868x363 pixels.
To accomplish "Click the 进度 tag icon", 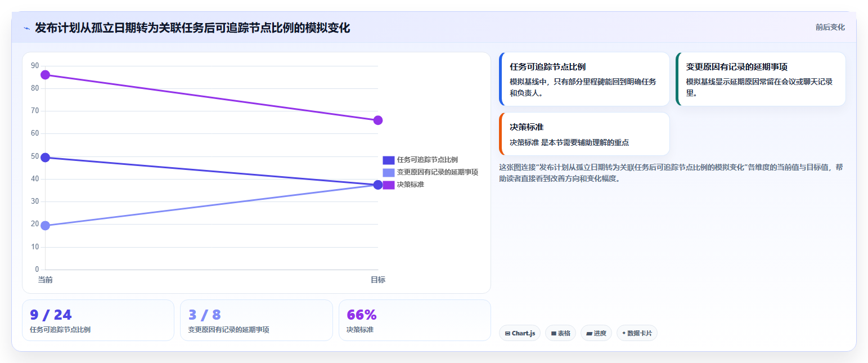I will [589, 334].
